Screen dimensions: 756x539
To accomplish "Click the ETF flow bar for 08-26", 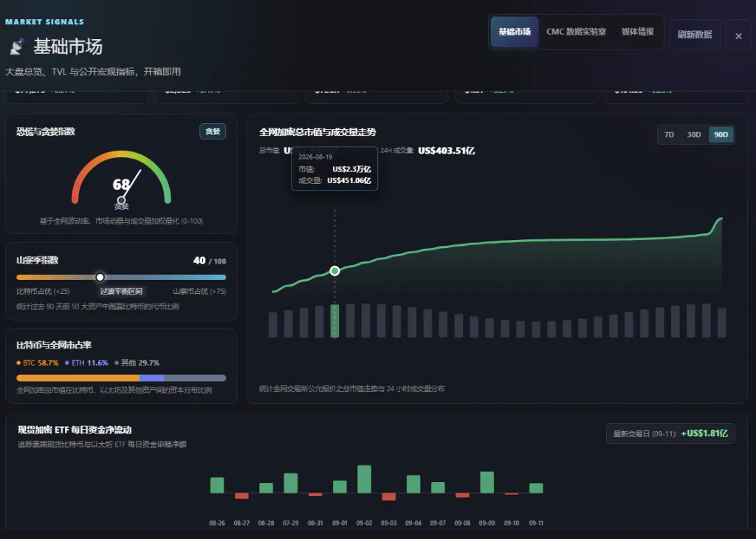I will coord(217,485).
